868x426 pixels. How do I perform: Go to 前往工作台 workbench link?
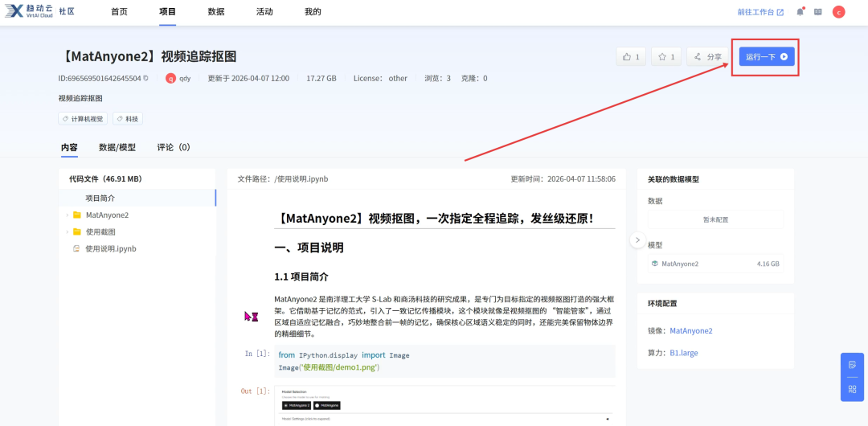coord(760,11)
